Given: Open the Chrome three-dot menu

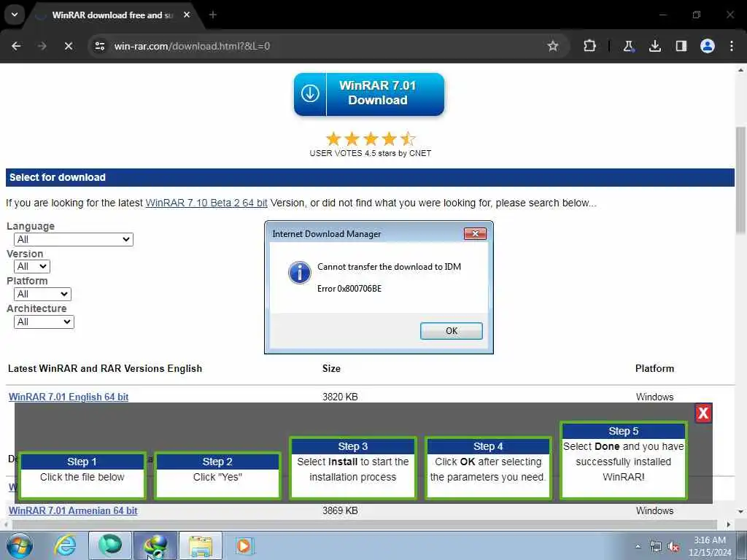Looking at the screenshot, I should click(732, 46).
